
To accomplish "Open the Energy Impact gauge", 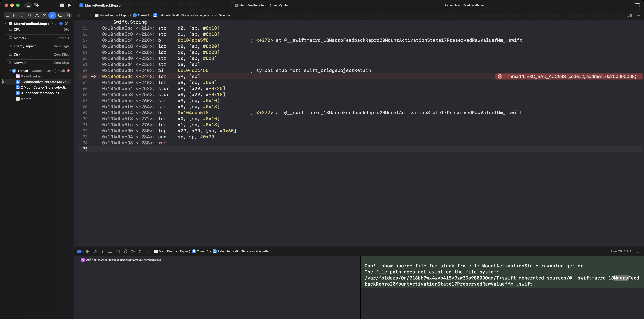I will click(x=38, y=46).
